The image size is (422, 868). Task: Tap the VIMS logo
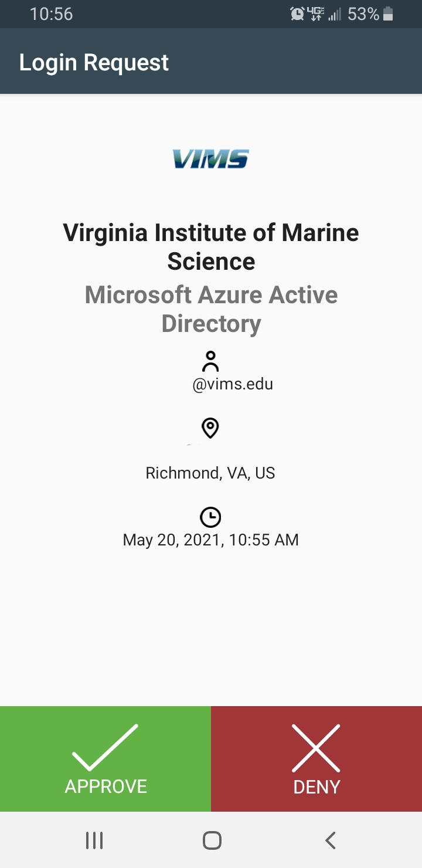[x=211, y=158]
